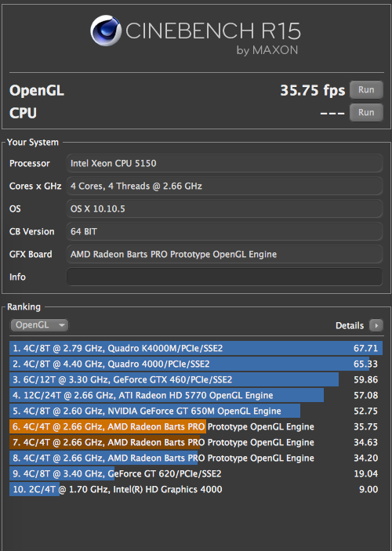The width and height of the screenshot is (392, 551).
Task: Select ranking row 4 ATI Radeon HD 5770
Action: (196, 395)
